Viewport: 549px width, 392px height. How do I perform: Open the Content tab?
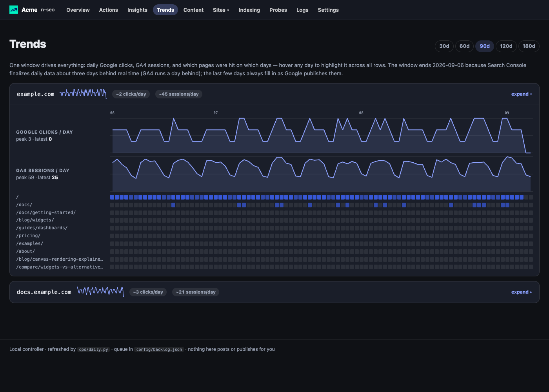click(x=193, y=10)
